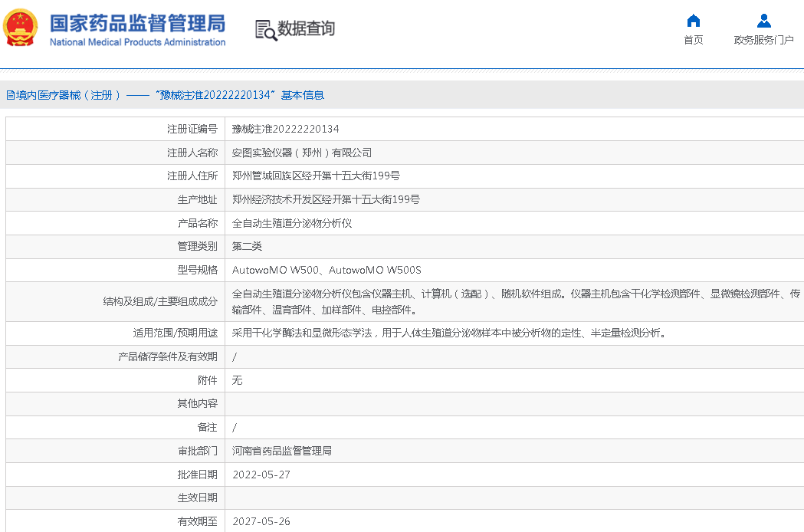Viewport: 804px width, 532px height.
Task: Click the 第二类 value
Action: [x=247, y=246]
